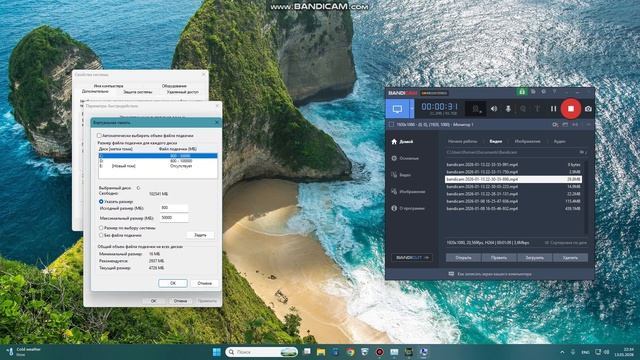Click the speaker sound icon in Bandicam

pyautogui.click(x=494, y=109)
